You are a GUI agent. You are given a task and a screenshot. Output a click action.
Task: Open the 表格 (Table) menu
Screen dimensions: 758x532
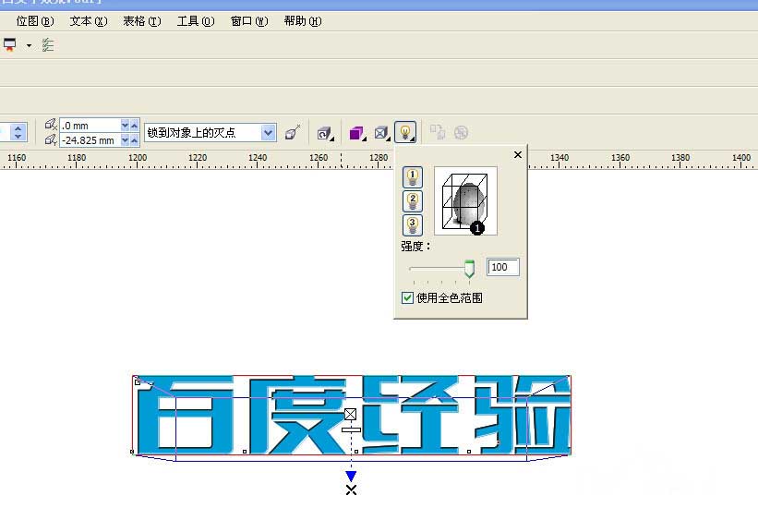[142, 21]
